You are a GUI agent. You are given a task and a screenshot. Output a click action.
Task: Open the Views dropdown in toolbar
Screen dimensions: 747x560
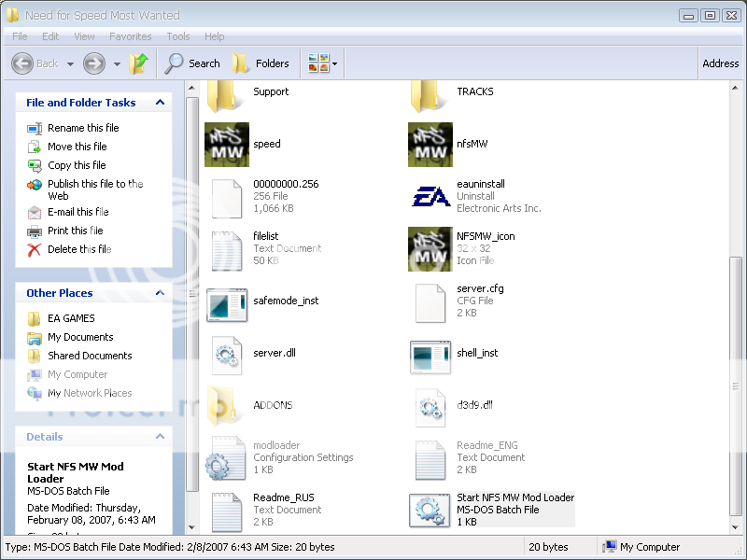click(x=334, y=64)
